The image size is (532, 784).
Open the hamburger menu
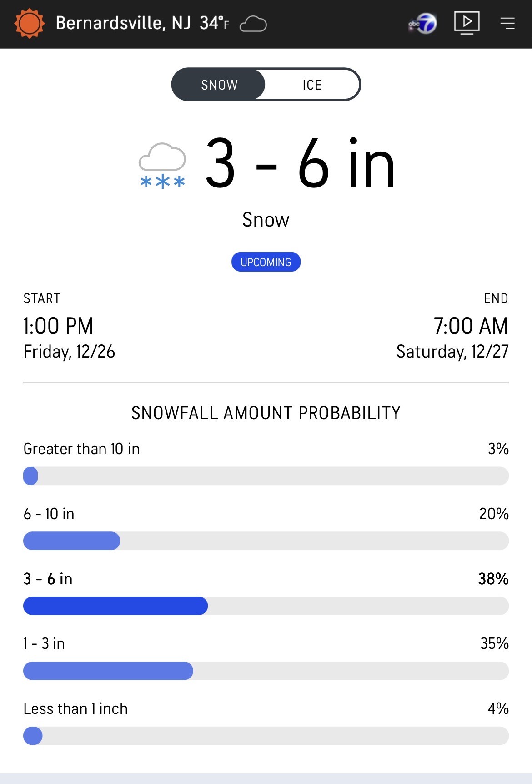pyautogui.click(x=507, y=23)
